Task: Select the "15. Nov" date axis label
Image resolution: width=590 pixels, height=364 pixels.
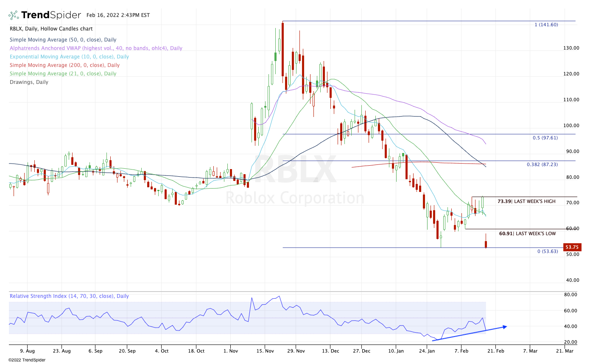Action: click(x=265, y=351)
